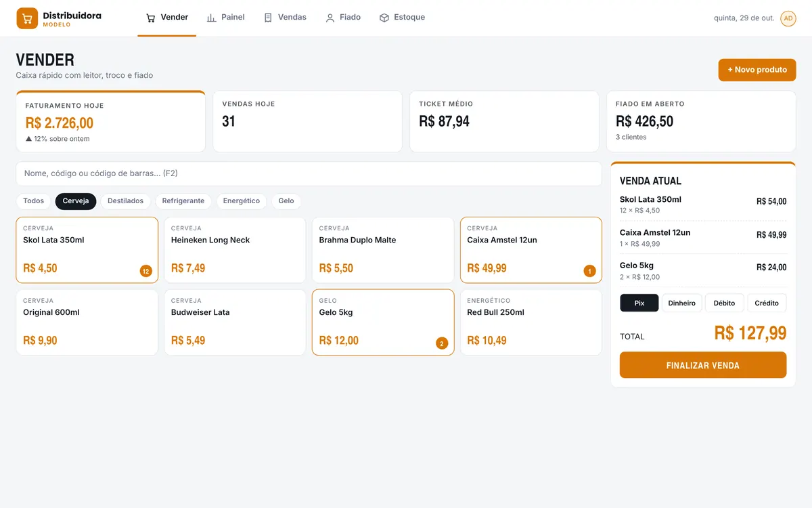Select the Cerveja category filter
Viewport: 812px width, 508px height.
[76, 201]
